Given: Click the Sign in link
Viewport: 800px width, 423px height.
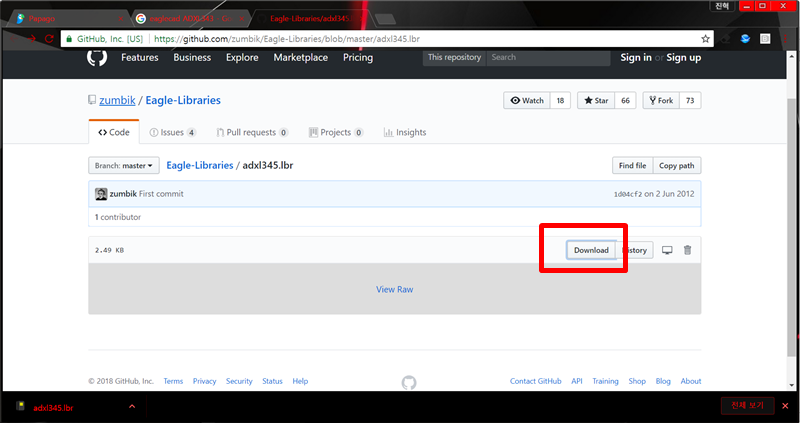Looking at the screenshot, I should (636, 58).
